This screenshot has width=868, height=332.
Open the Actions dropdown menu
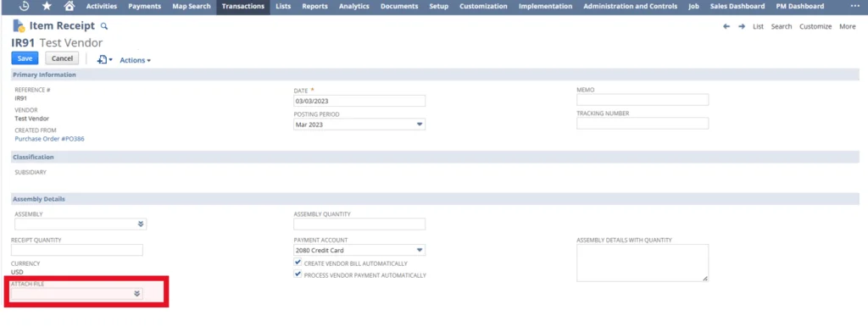[135, 60]
